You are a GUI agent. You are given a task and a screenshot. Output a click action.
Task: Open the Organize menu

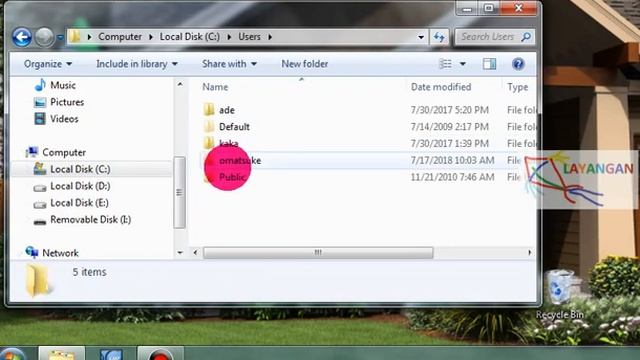(48, 64)
